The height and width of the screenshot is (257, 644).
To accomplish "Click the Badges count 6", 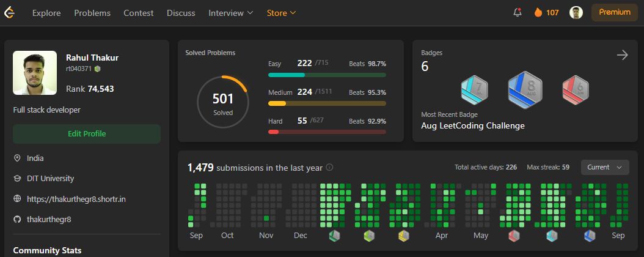I will coord(425,66).
